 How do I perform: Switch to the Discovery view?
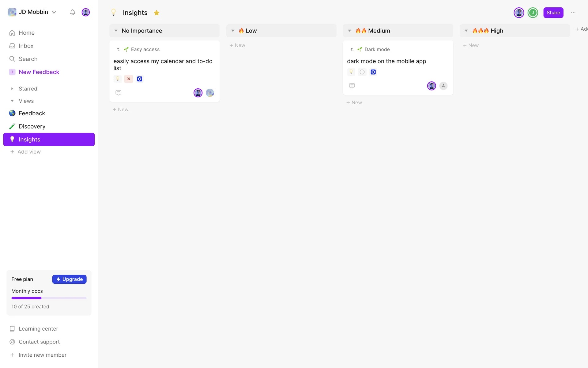[32, 126]
